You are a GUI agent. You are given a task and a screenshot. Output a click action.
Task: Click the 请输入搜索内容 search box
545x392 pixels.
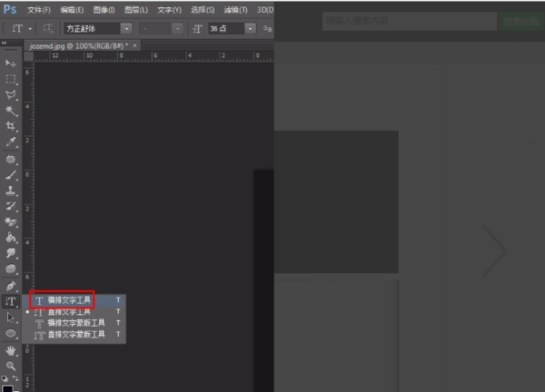click(x=410, y=21)
